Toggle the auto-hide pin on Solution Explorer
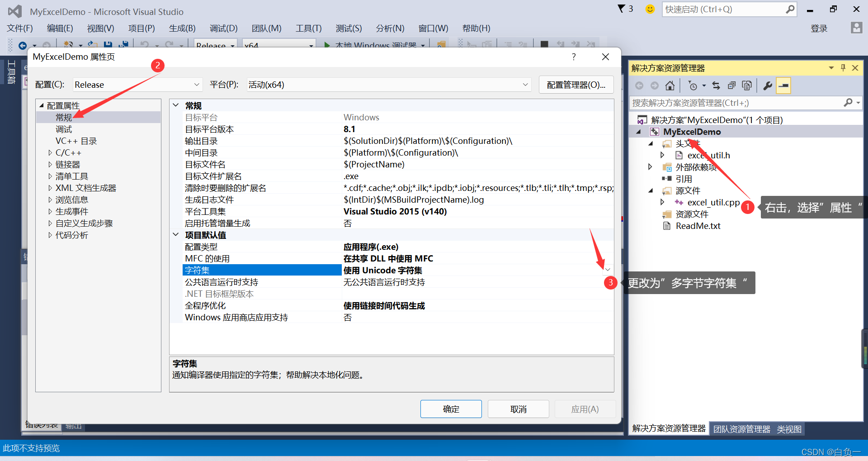The width and height of the screenshot is (868, 461). click(843, 68)
